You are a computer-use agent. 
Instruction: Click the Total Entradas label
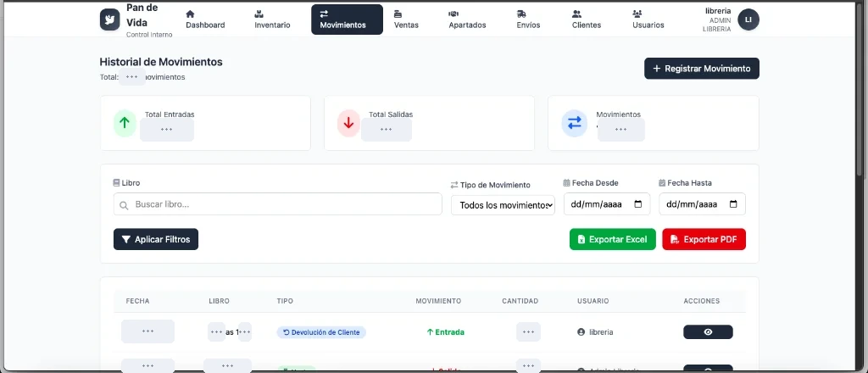(x=170, y=114)
